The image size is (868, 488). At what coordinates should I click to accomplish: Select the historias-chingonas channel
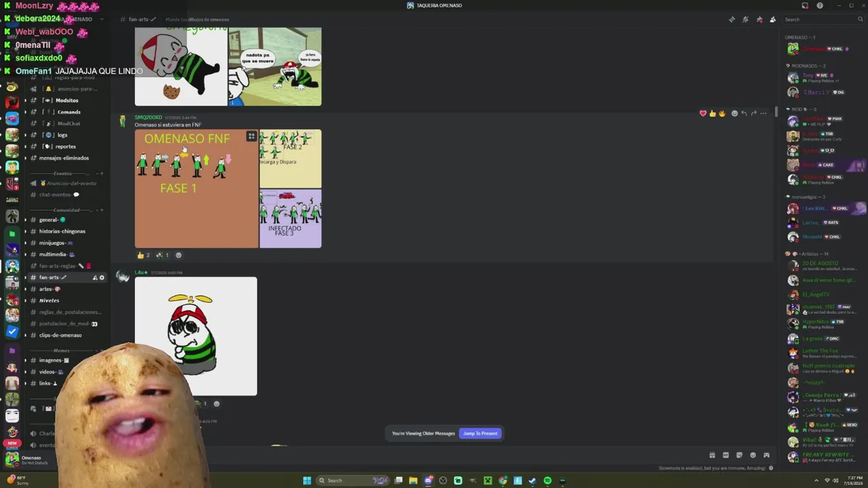(65, 231)
